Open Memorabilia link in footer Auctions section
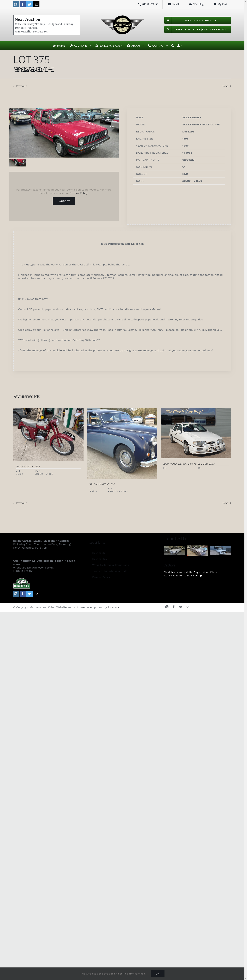This screenshot has width=247, height=980. coord(184,572)
